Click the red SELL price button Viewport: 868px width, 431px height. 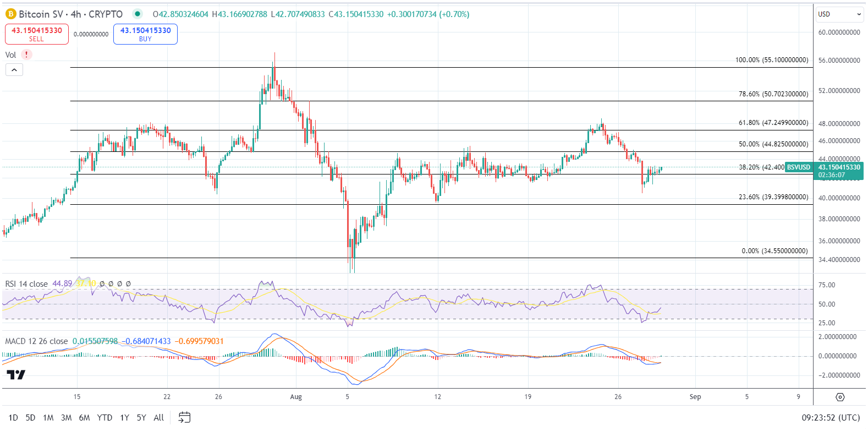[37, 34]
